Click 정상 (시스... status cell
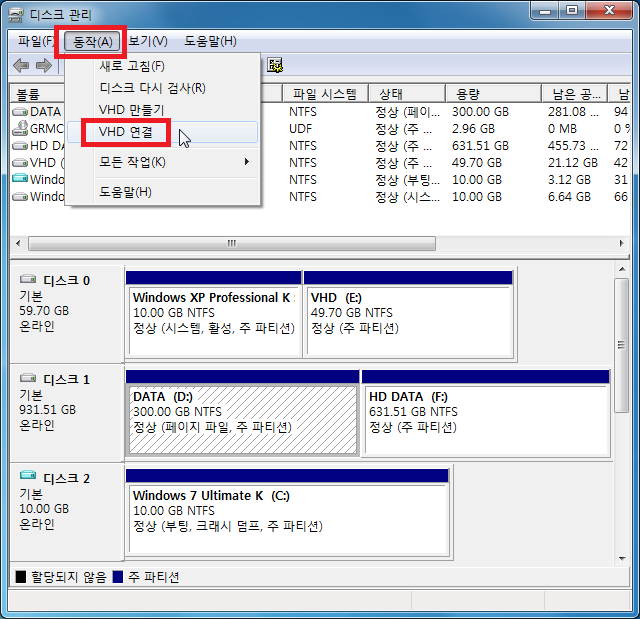This screenshot has width=640, height=619. (408, 197)
